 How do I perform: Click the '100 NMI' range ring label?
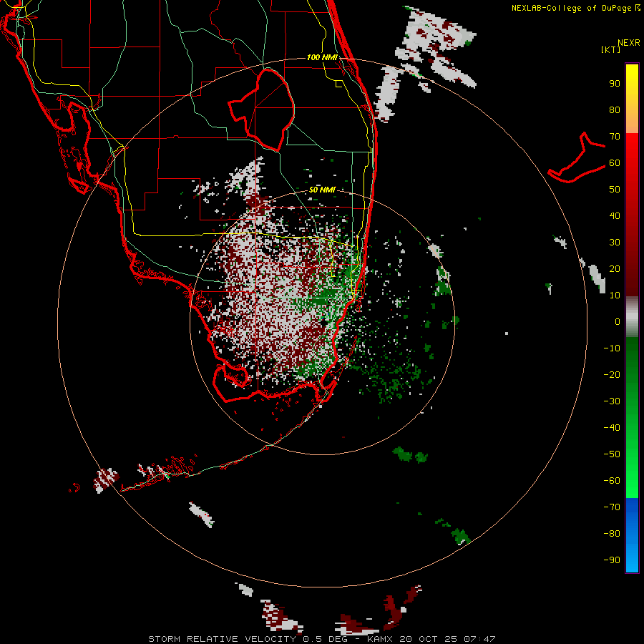(323, 57)
